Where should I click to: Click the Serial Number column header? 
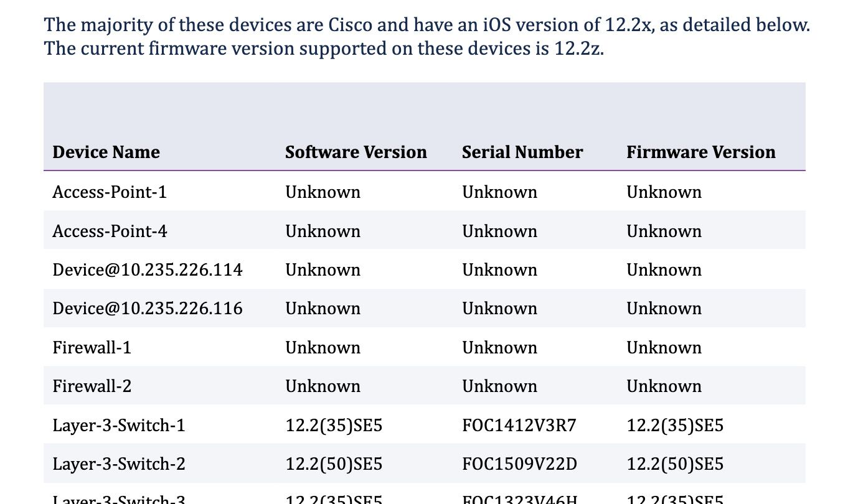[x=522, y=152]
